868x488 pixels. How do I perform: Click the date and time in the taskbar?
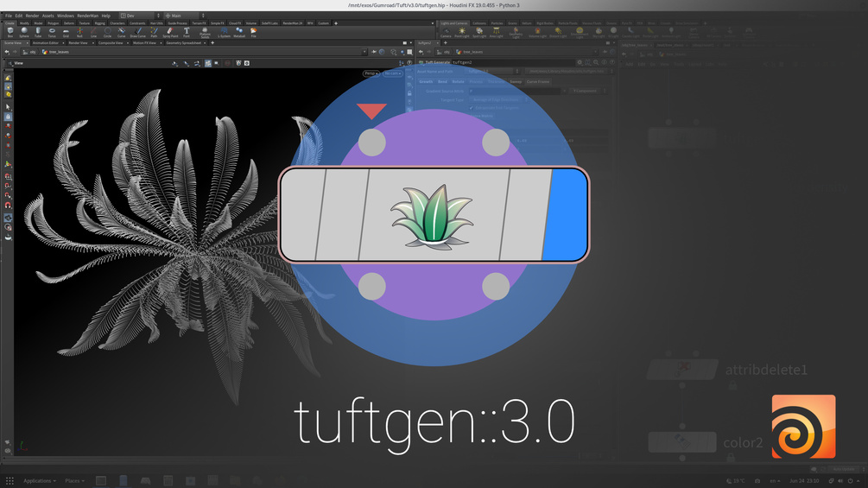pos(804,481)
